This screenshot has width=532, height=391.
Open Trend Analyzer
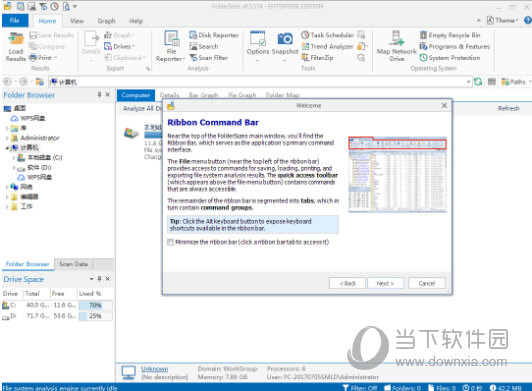click(x=328, y=46)
